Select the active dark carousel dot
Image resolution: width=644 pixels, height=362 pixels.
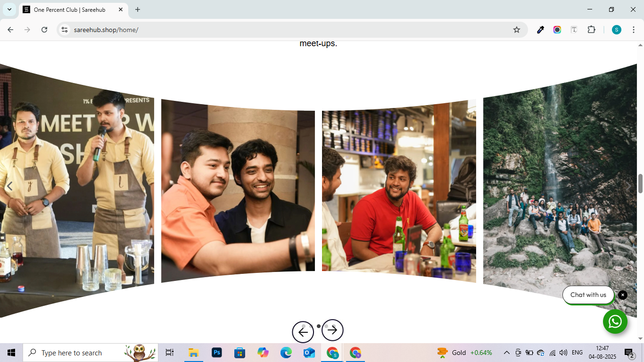tap(319, 326)
